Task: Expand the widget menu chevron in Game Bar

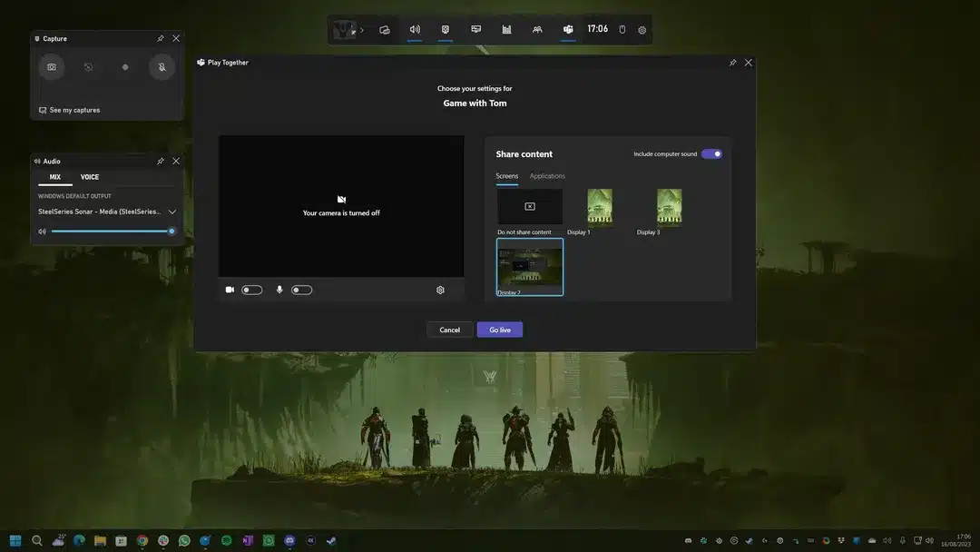Action: click(361, 30)
